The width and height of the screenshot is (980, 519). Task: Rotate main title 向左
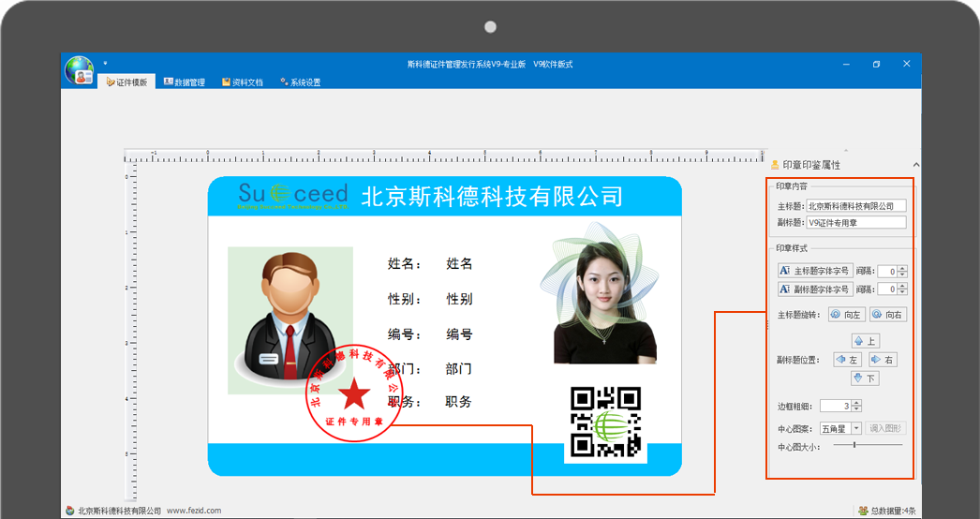(846, 315)
